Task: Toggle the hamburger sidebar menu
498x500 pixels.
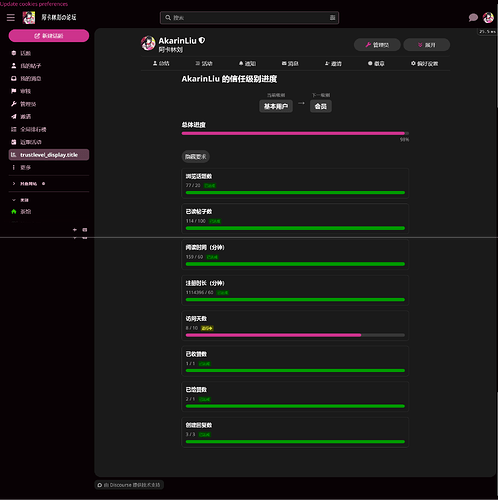Action: coord(11,18)
